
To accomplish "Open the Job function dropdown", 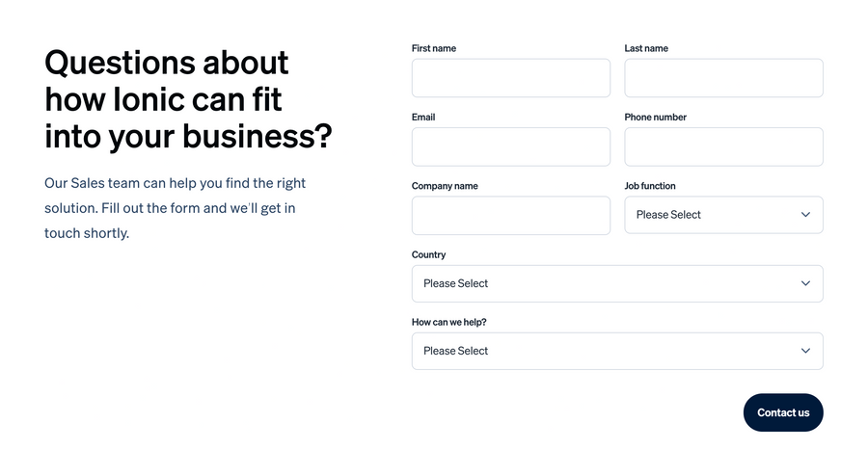I will 714,215.
